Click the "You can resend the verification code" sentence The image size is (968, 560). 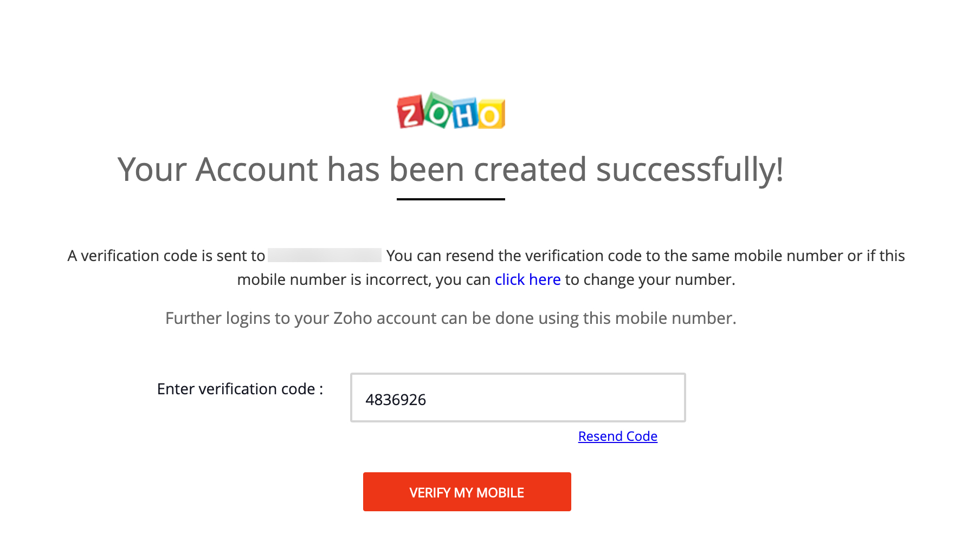click(x=645, y=256)
